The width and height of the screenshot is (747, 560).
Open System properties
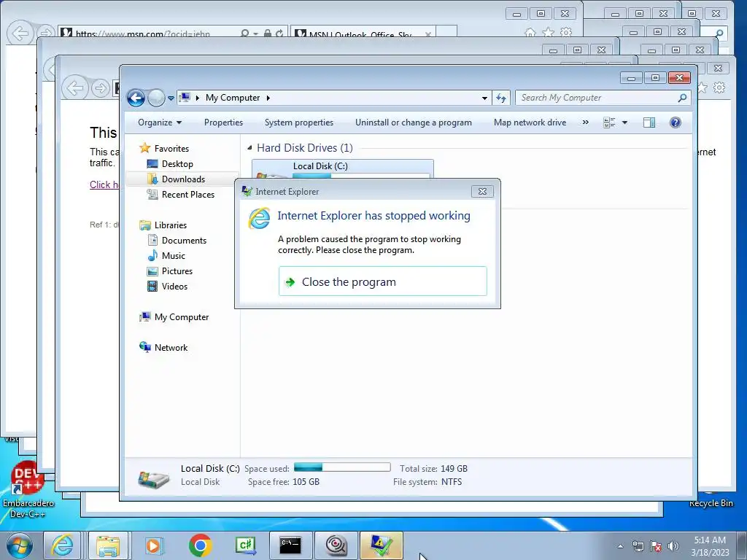pos(298,122)
